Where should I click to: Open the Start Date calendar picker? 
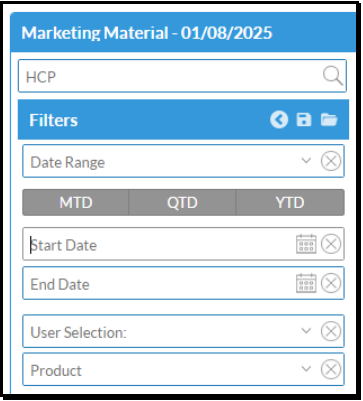coord(306,244)
